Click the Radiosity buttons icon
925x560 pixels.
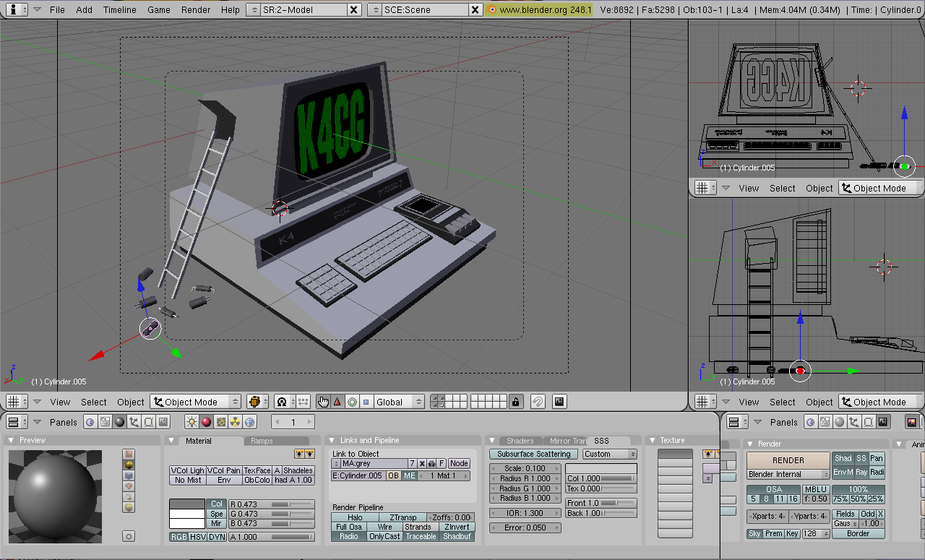click(x=236, y=422)
